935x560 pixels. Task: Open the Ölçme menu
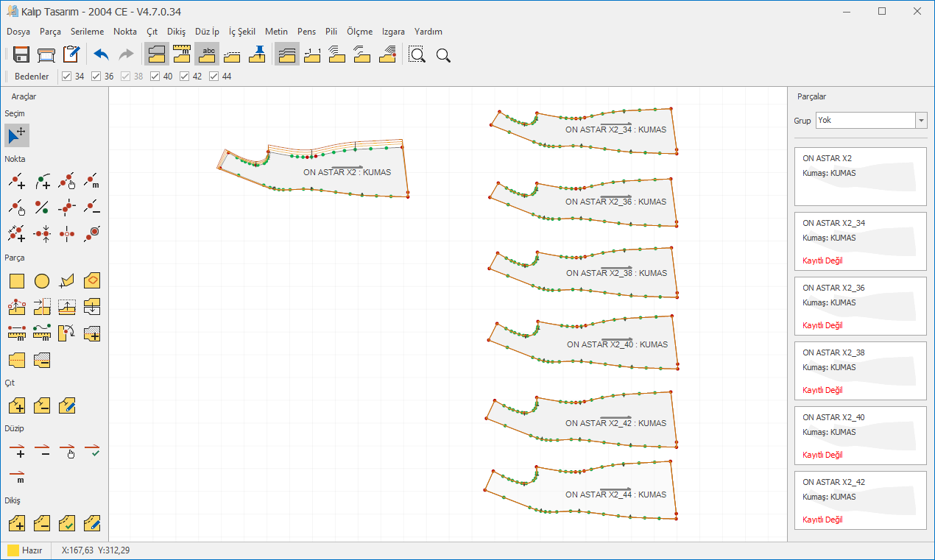tap(359, 32)
